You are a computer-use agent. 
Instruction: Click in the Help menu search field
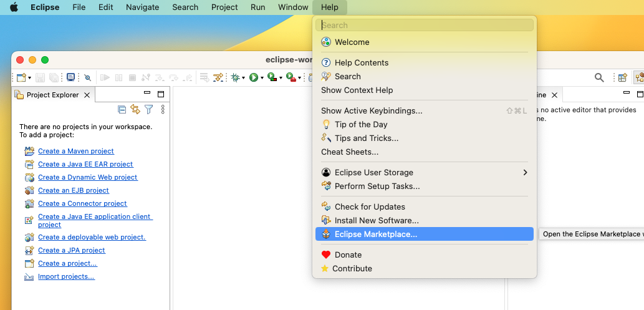click(425, 25)
